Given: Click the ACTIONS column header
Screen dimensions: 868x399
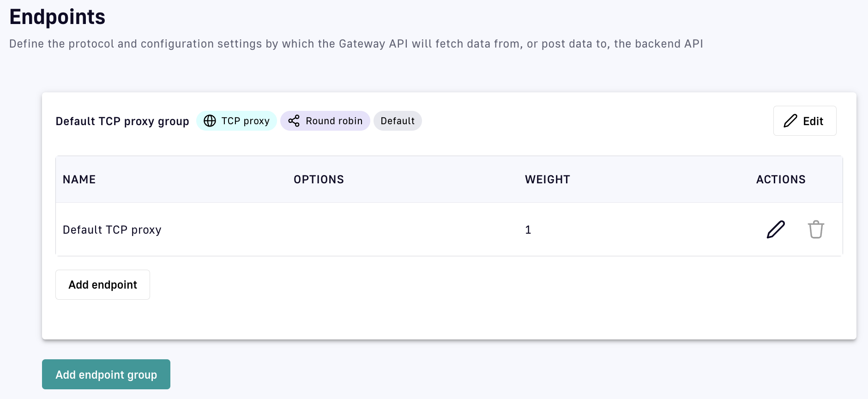Looking at the screenshot, I should tap(780, 180).
